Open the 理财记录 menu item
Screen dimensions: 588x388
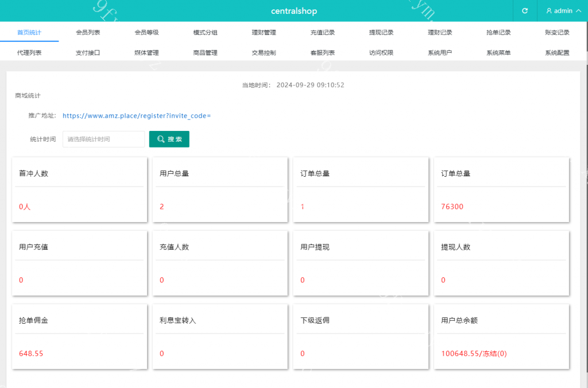coord(440,32)
